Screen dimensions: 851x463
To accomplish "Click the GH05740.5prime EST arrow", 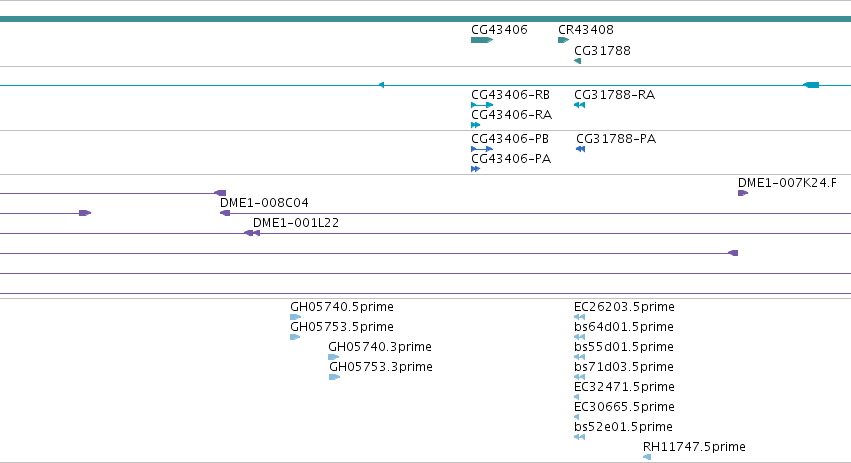I will [295, 317].
